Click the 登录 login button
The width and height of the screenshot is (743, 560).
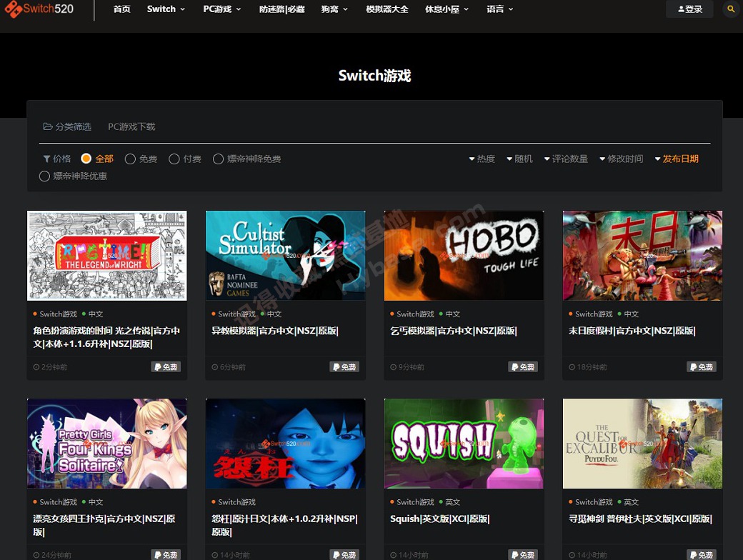point(689,9)
